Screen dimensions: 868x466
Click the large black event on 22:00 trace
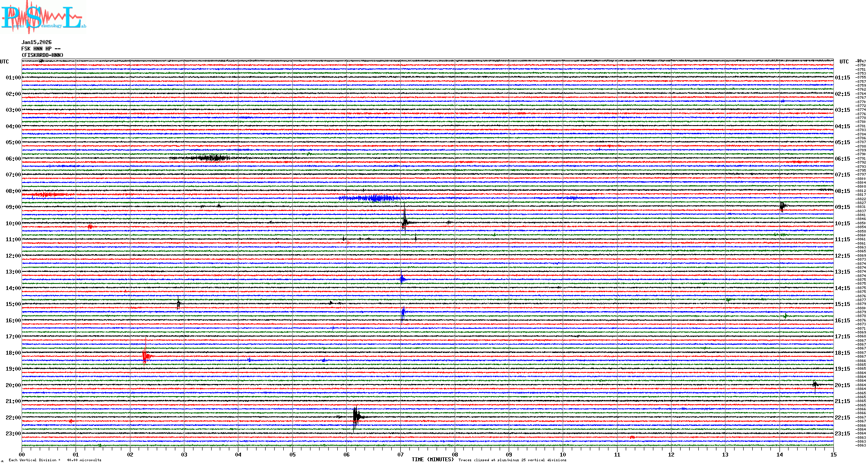coord(356,417)
